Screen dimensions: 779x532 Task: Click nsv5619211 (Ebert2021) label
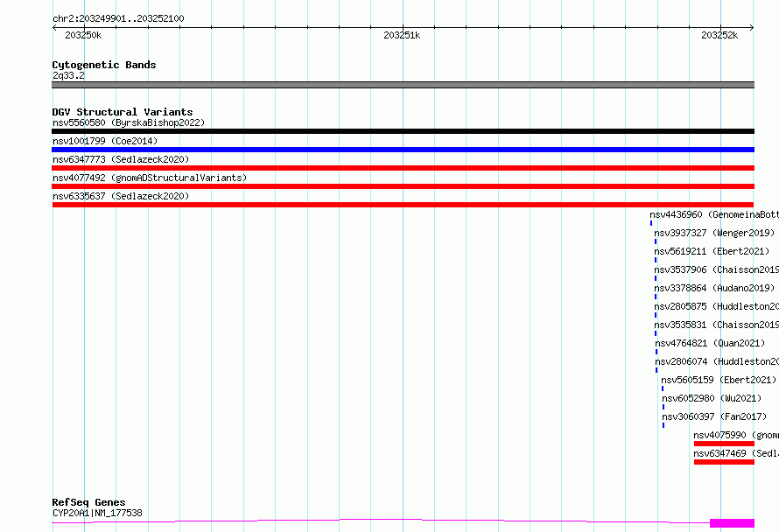(712, 251)
